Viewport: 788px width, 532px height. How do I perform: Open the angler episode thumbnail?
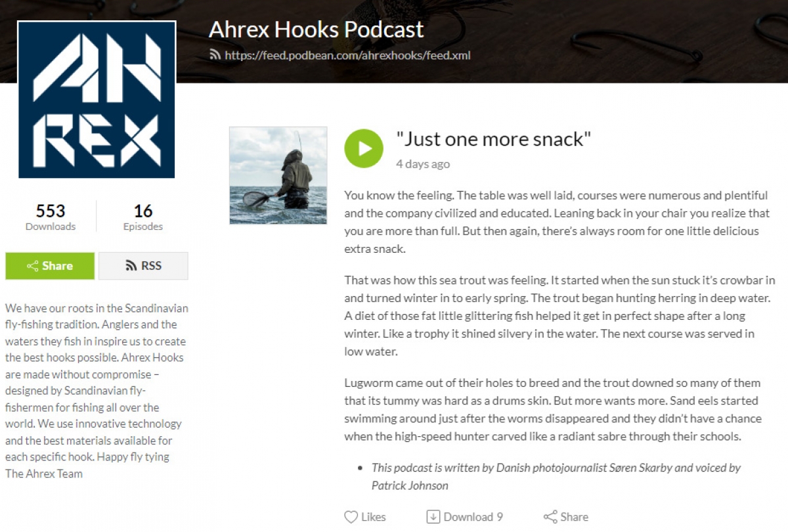coord(278,175)
